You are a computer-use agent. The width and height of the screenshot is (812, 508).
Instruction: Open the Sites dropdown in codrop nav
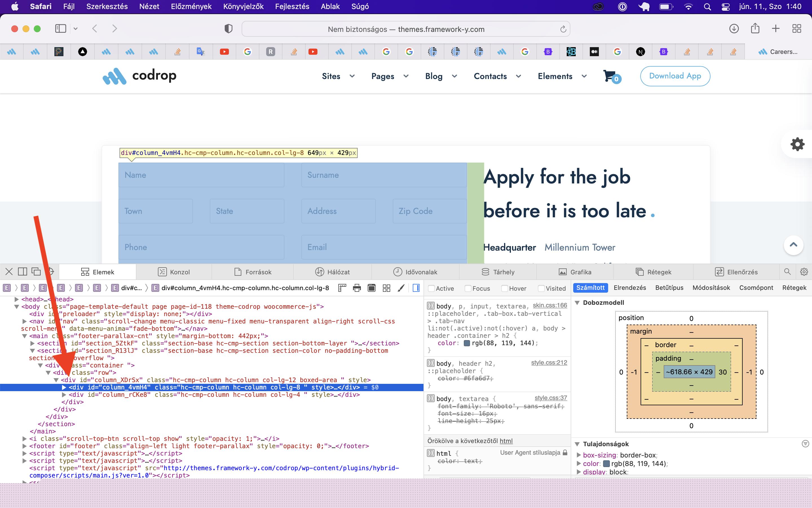point(338,76)
